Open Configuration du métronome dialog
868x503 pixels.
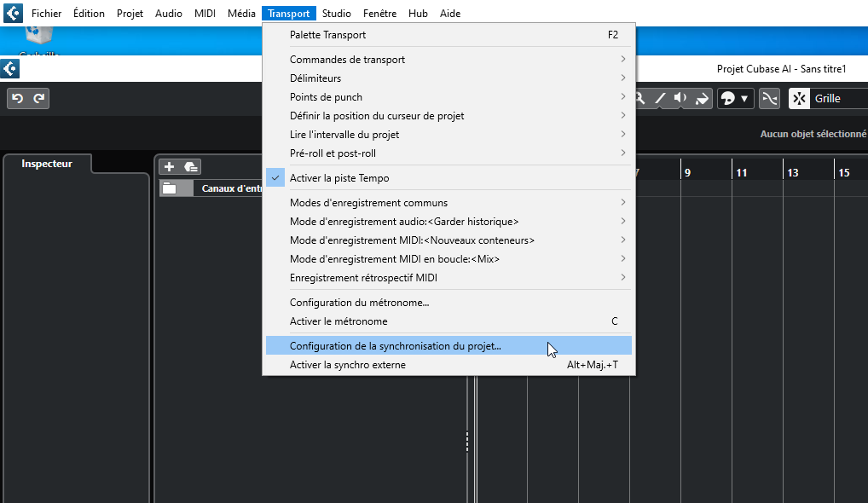pos(359,303)
